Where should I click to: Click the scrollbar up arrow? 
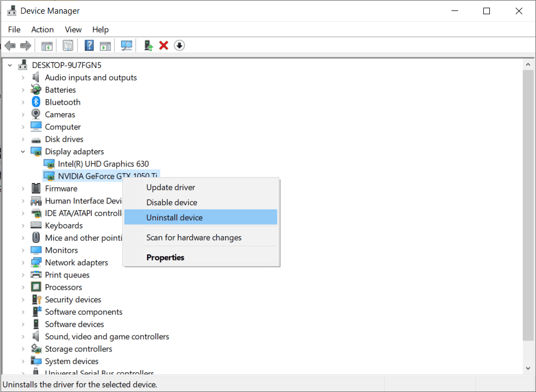(x=528, y=64)
